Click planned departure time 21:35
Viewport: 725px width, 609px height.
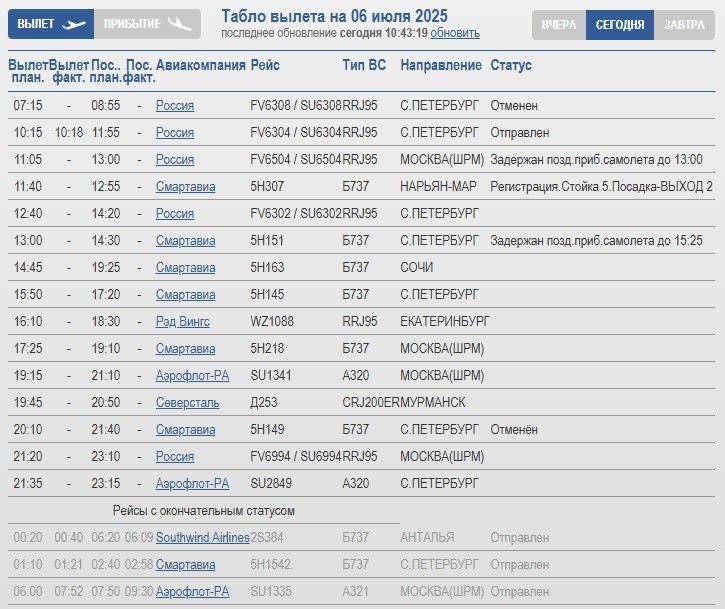pyautogui.click(x=28, y=484)
